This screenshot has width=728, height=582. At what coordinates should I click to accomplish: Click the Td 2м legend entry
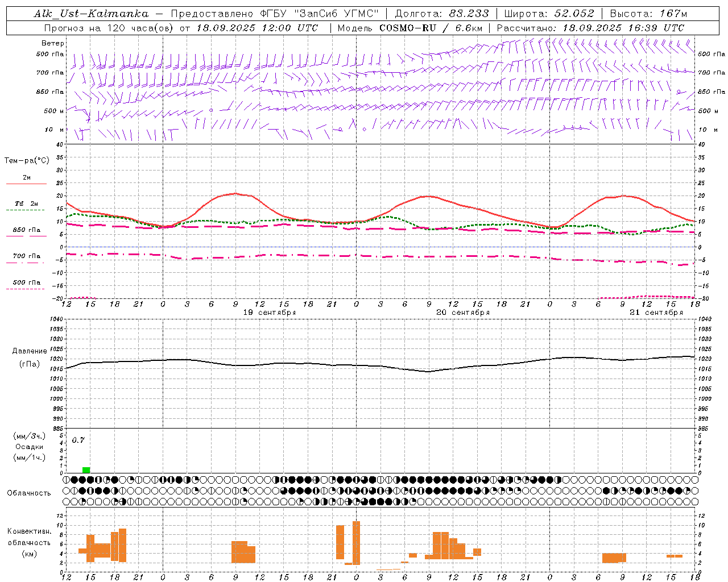27,203
